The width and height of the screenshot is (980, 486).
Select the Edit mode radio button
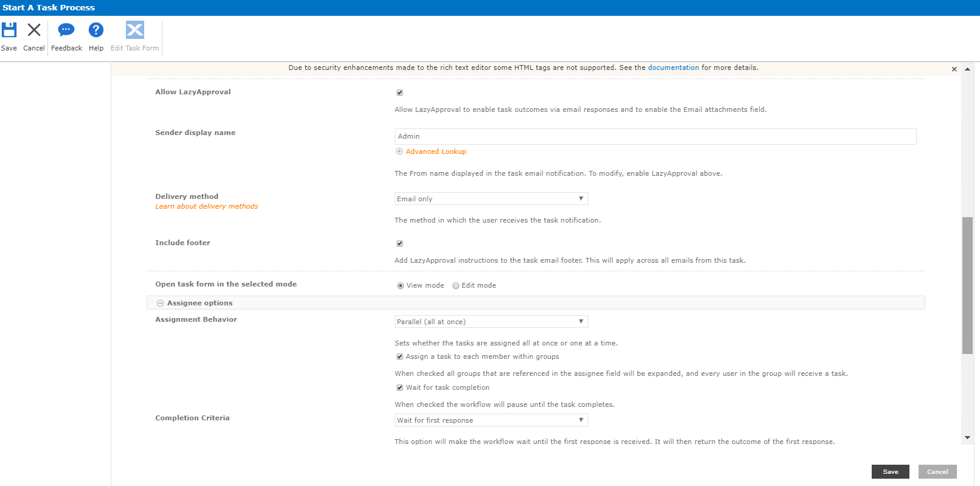(456, 286)
